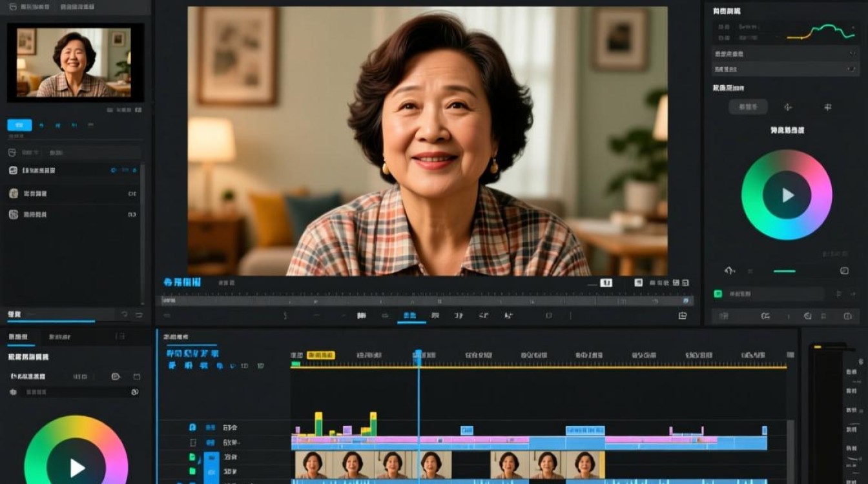Select the underlined blue tab in transport bar
868x484 pixels.
[x=411, y=316]
